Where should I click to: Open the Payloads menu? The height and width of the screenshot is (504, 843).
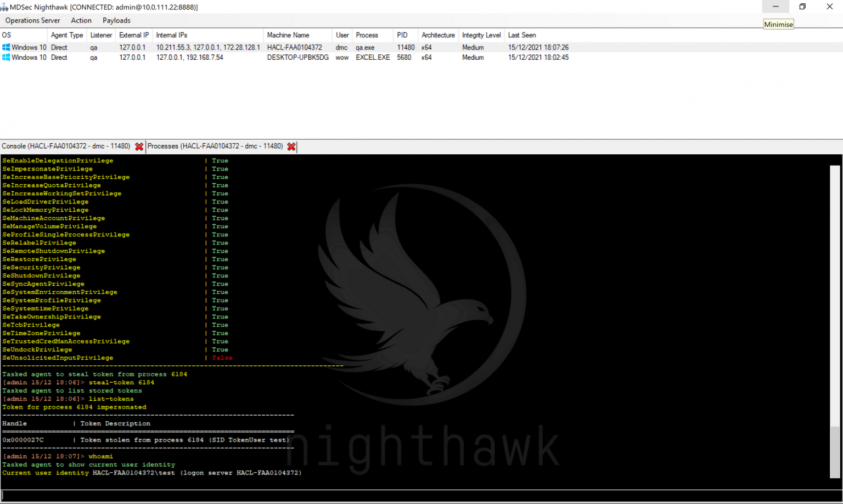[x=116, y=20]
